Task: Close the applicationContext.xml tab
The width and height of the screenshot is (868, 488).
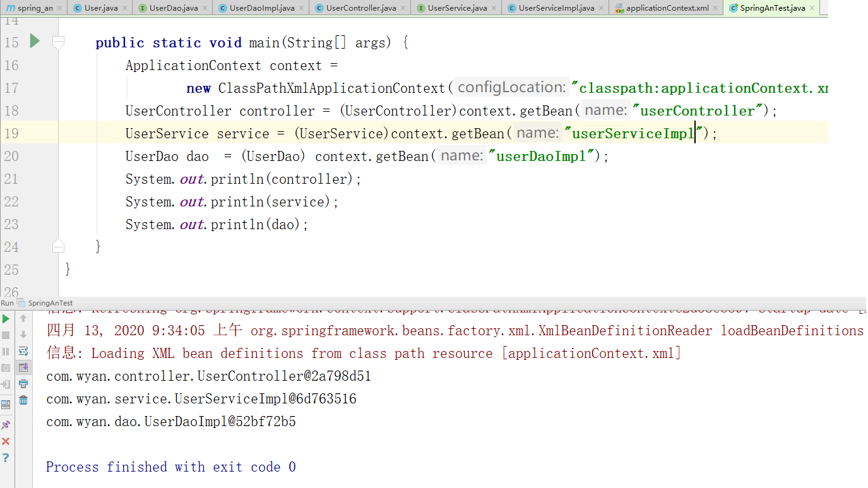Action: point(716,8)
